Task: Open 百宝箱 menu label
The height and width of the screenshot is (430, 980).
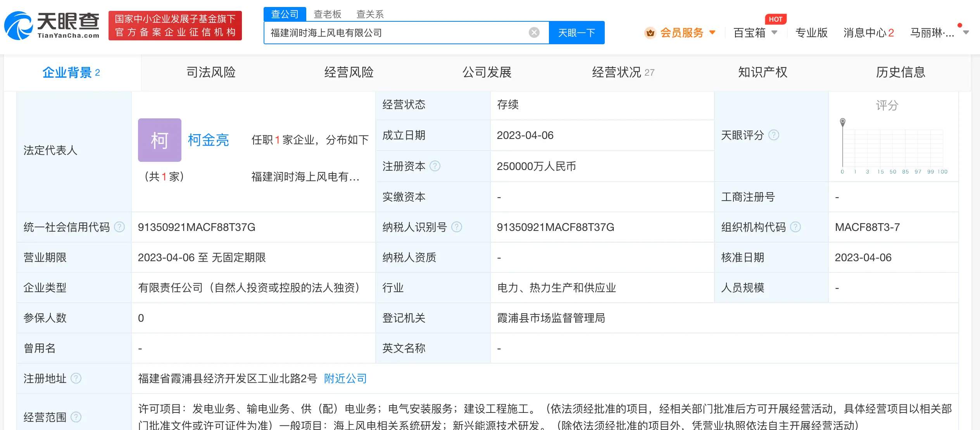Action: coord(750,33)
